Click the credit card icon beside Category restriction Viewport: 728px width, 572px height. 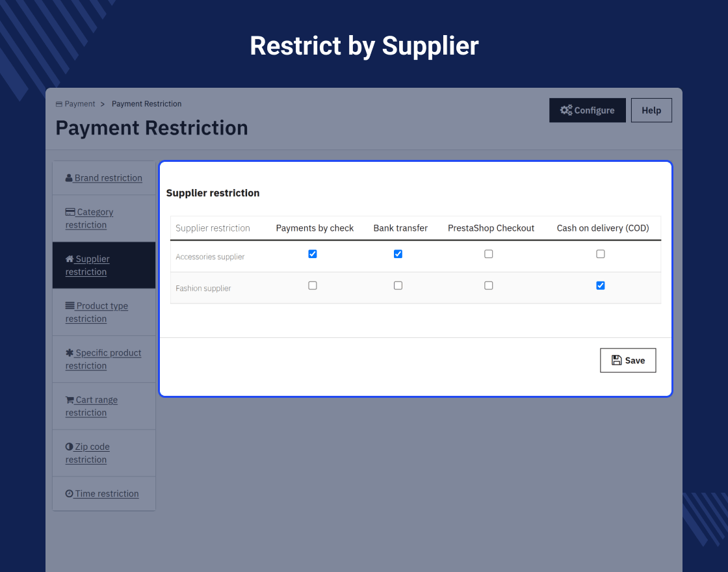coord(70,212)
